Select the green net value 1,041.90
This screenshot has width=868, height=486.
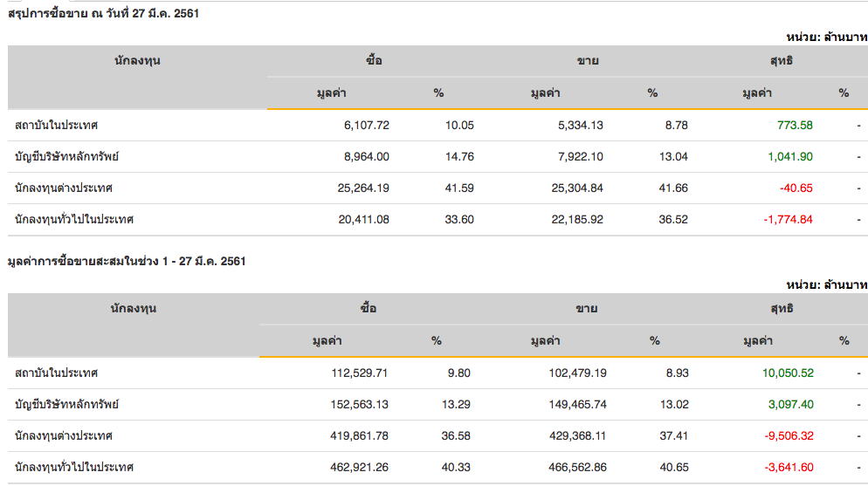789,156
